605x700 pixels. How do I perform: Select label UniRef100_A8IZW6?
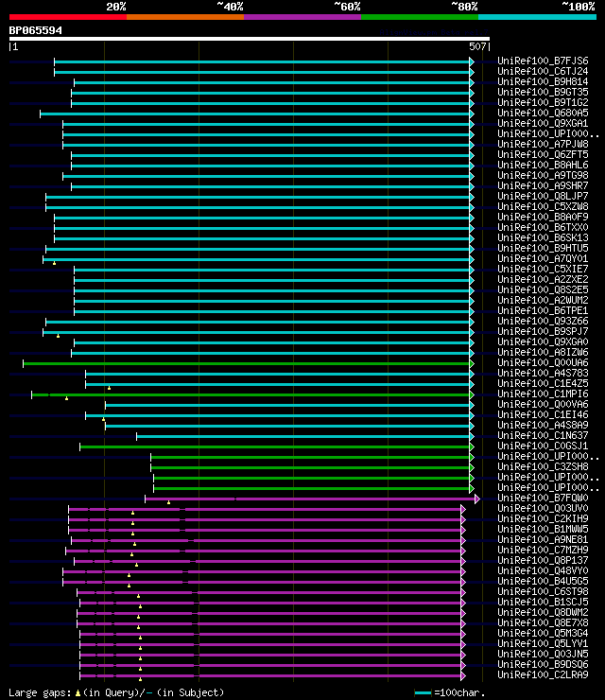pyautogui.click(x=543, y=352)
